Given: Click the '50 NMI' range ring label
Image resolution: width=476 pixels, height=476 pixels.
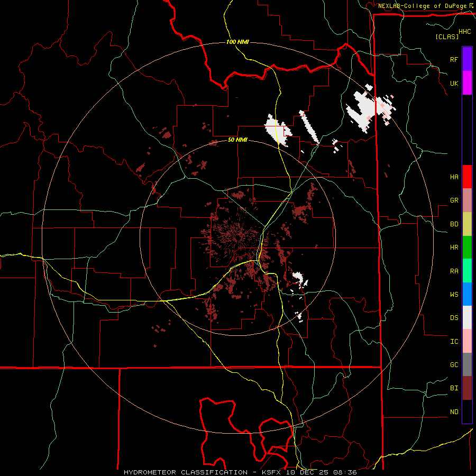Looking at the screenshot, I should coord(237,140).
